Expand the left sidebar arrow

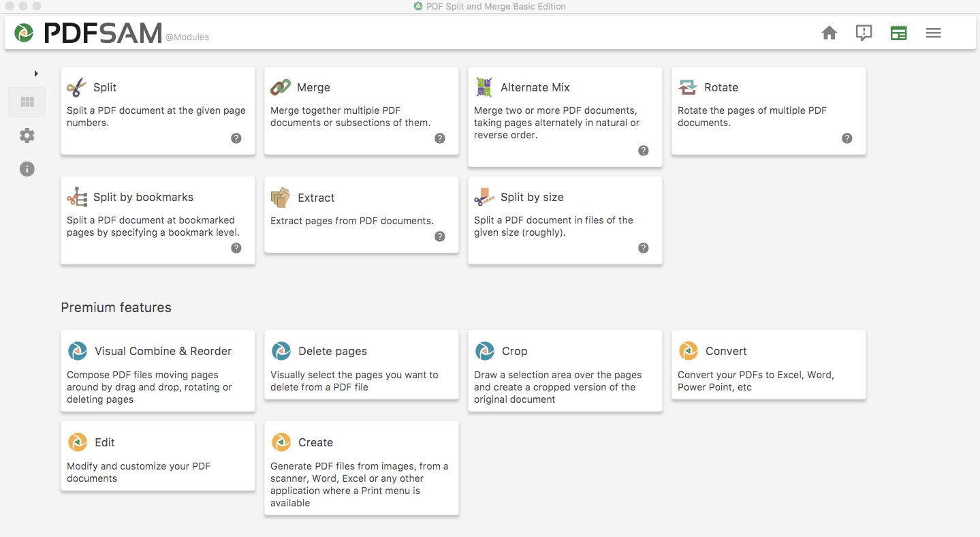coord(36,73)
